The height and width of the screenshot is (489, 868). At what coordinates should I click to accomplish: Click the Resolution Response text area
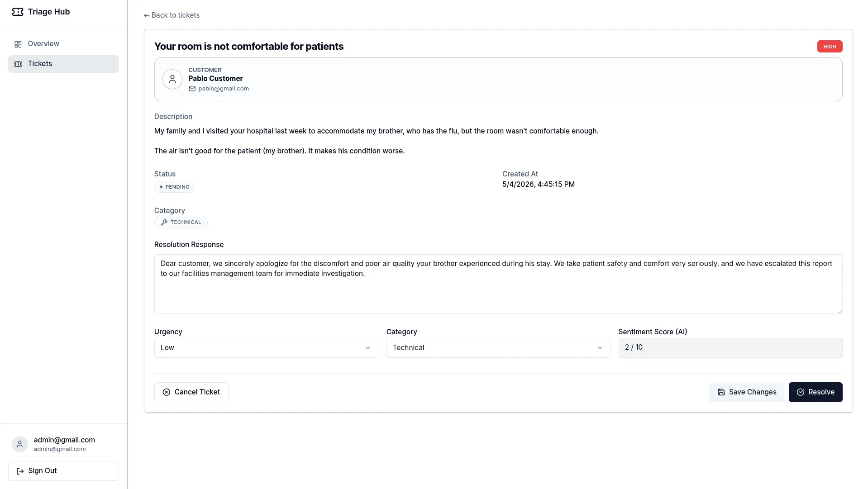point(498,284)
